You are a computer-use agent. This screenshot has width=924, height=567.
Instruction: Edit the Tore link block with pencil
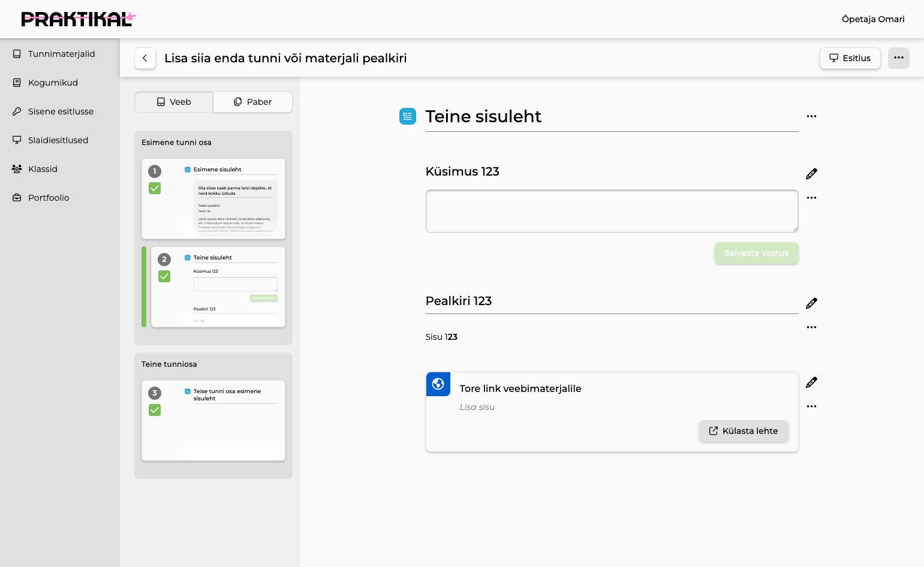coord(812,382)
